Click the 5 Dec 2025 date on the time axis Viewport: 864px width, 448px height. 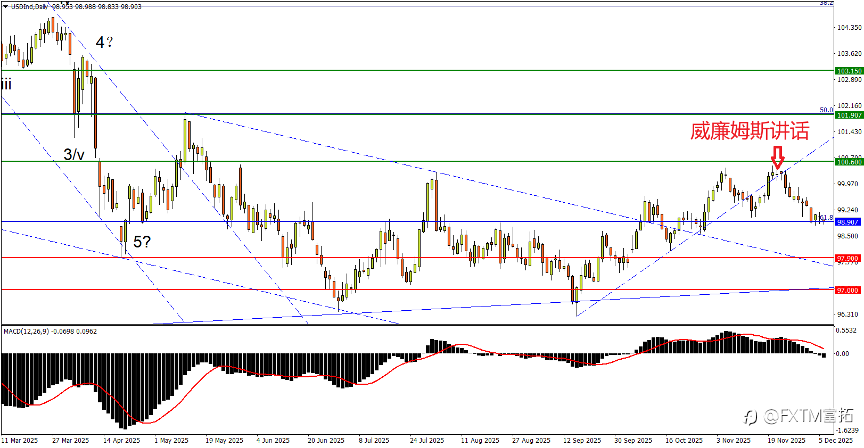[x=835, y=440]
